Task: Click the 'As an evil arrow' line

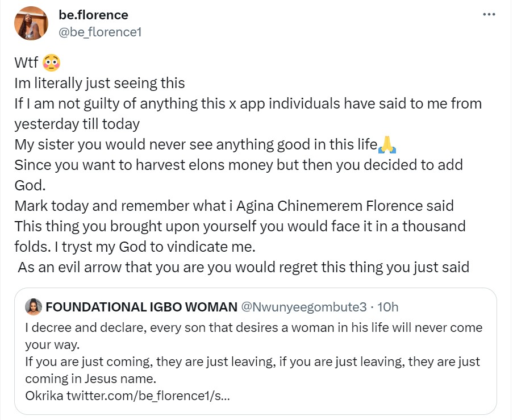Action: [243, 267]
